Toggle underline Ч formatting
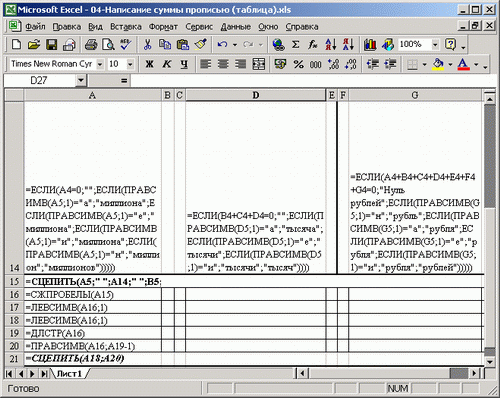This screenshot has width=500, height=398. [184, 64]
